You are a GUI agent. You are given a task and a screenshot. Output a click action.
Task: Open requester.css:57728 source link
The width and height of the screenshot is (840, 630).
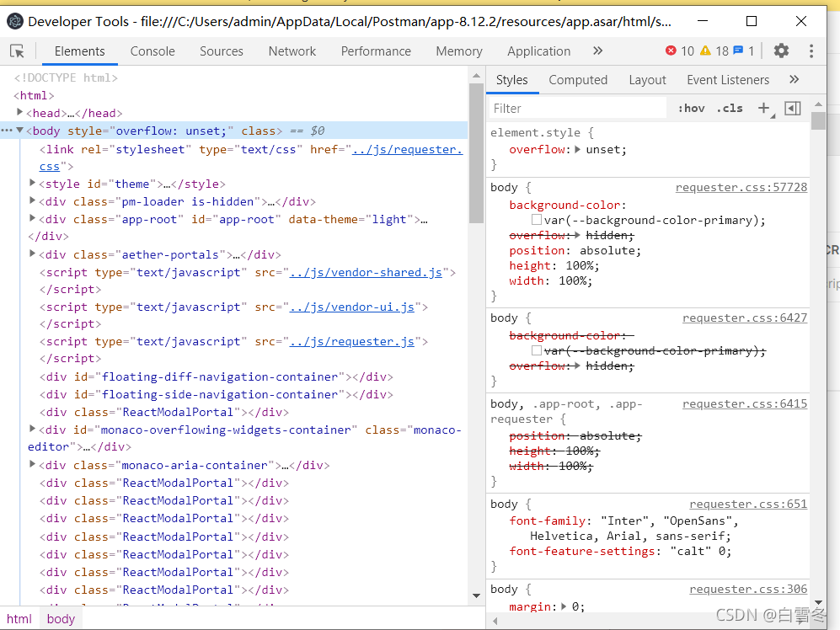(x=741, y=188)
